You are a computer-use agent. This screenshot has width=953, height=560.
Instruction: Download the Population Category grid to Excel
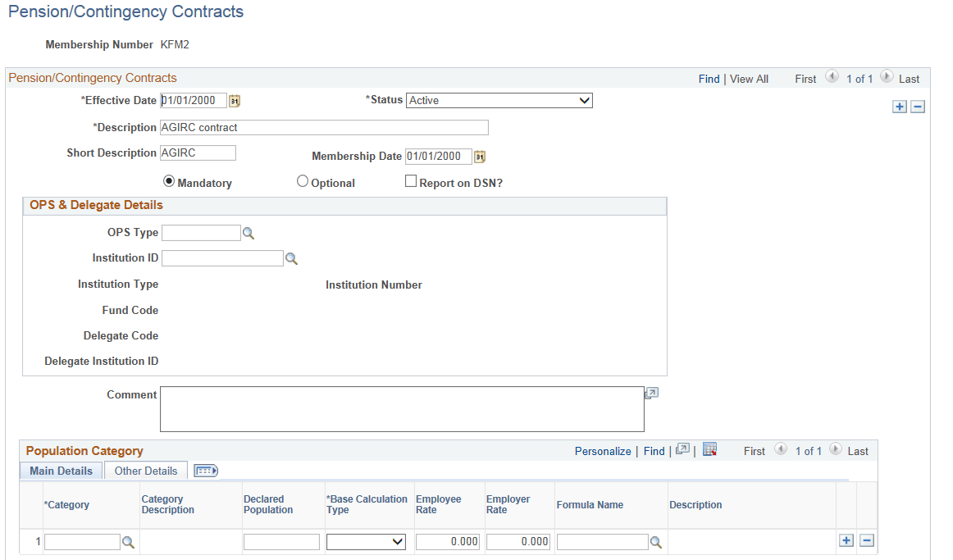pos(709,450)
